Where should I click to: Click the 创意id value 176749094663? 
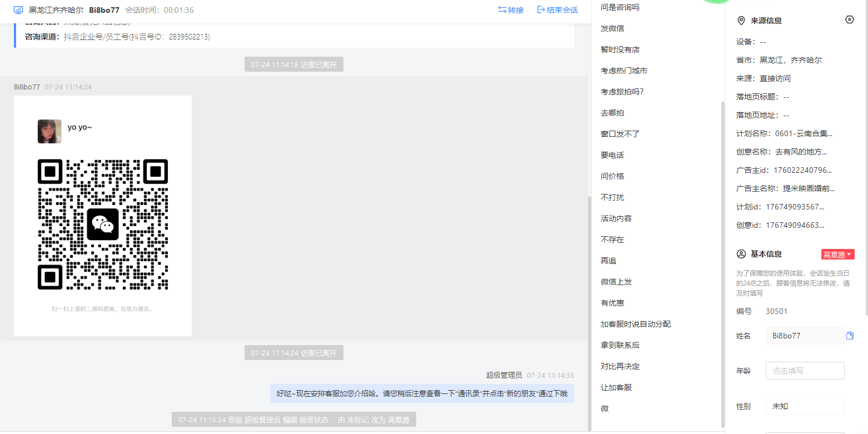[x=795, y=225]
